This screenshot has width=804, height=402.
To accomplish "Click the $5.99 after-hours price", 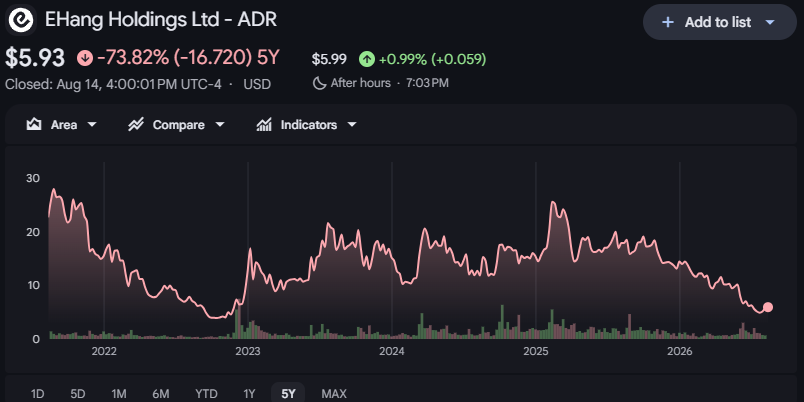I will [x=329, y=59].
